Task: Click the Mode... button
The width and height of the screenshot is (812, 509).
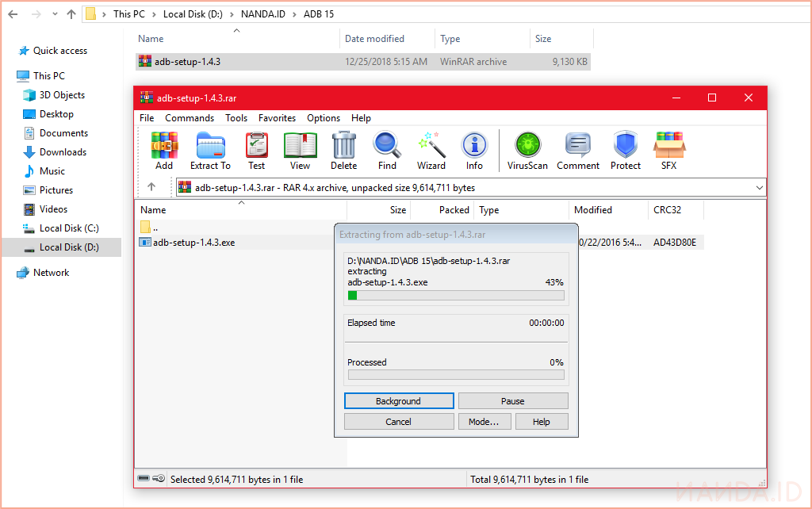Action: (x=484, y=422)
